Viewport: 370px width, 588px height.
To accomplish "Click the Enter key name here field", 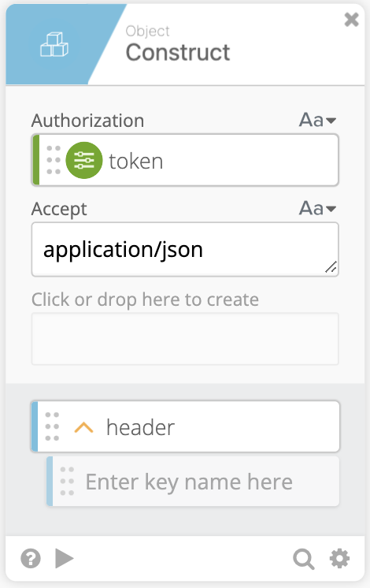I will (x=193, y=482).
